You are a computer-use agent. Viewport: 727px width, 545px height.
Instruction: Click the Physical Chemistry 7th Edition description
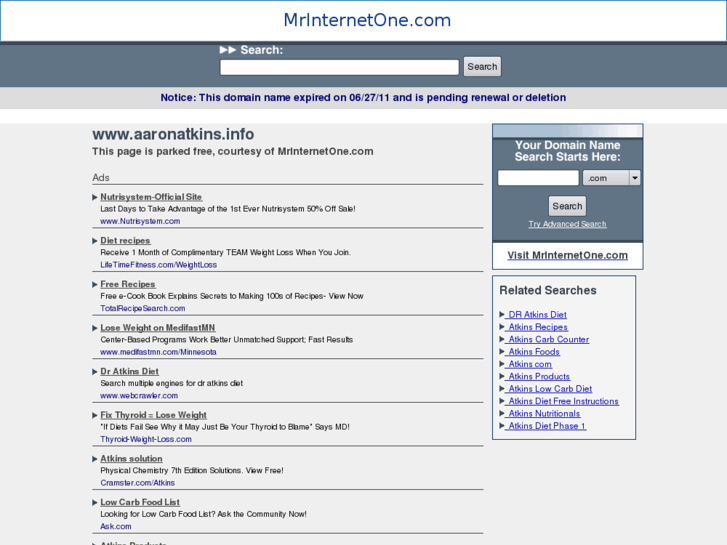pos(191,470)
